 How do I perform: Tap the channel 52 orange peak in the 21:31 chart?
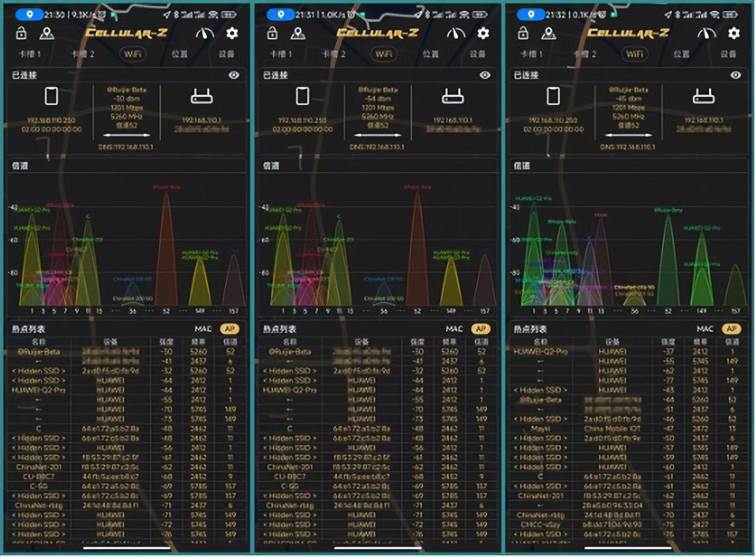[x=417, y=248]
